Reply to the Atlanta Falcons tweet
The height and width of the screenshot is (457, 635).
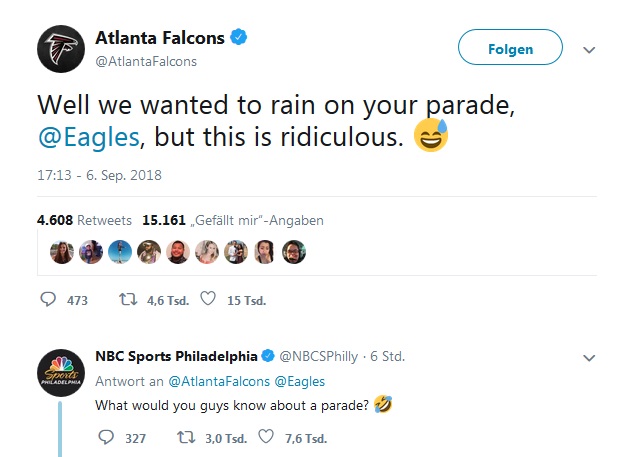click(49, 299)
